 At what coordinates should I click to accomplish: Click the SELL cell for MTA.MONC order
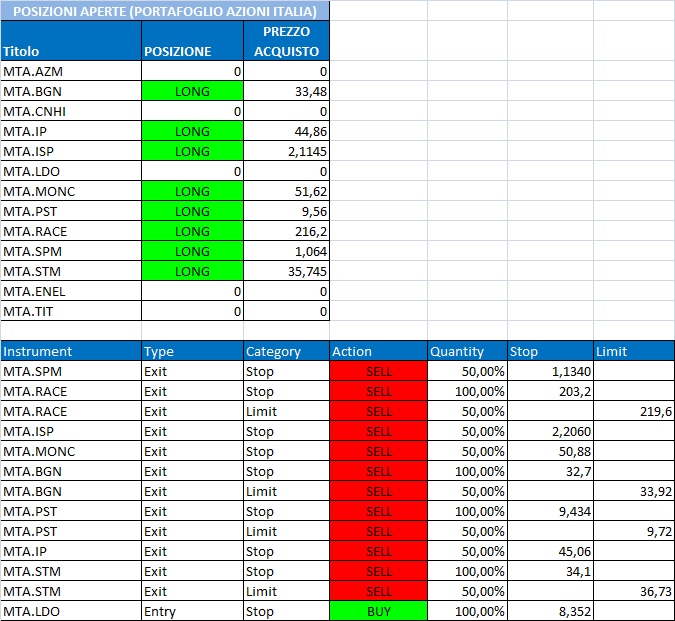pyautogui.click(x=379, y=451)
